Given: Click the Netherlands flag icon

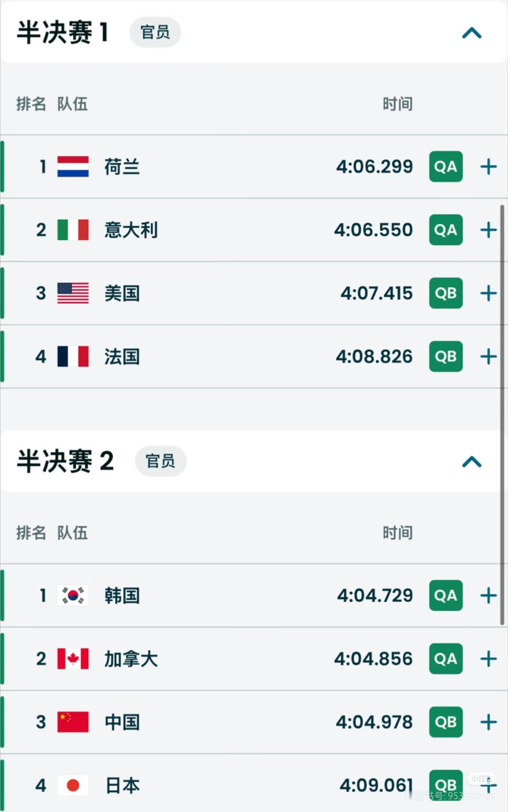Looking at the screenshot, I should (x=73, y=166).
